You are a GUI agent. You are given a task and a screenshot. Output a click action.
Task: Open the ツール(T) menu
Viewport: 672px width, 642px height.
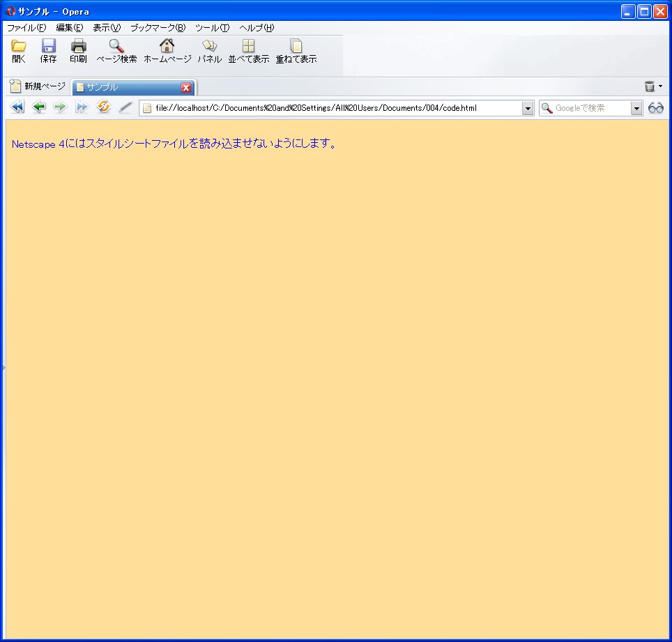point(212,28)
